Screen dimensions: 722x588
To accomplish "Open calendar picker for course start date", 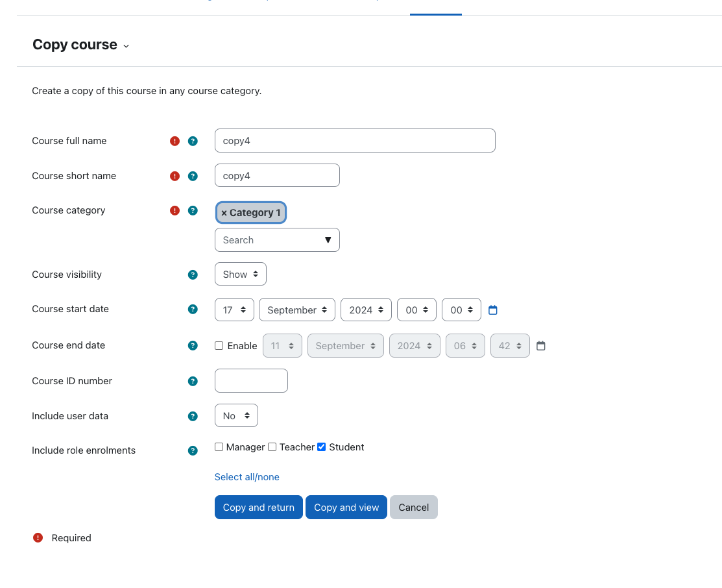I will (x=493, y=310).
